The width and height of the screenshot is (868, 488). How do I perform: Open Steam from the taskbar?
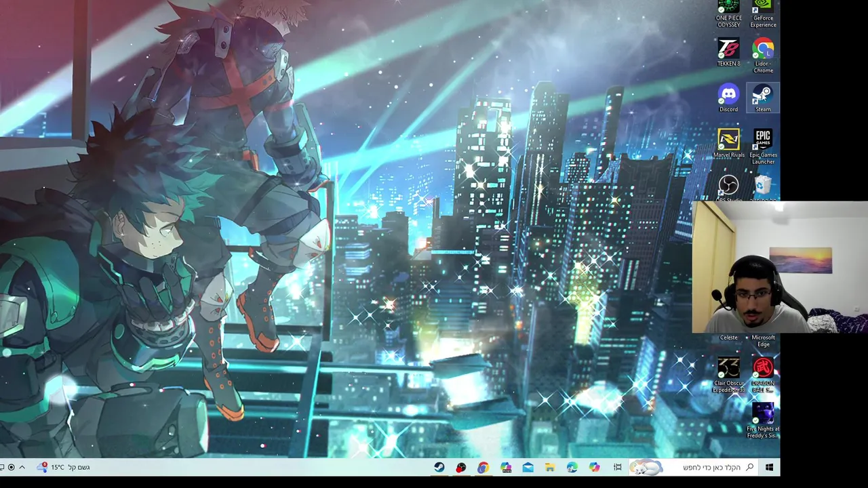coord(439,467)
